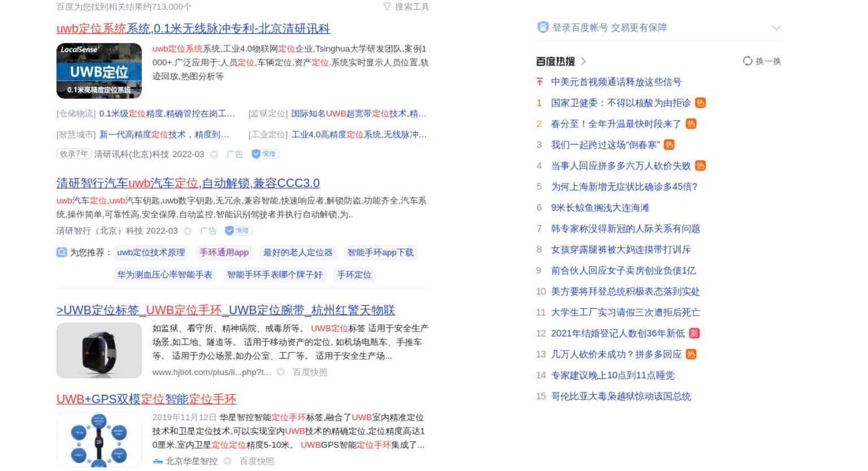Click the 收录7年 badge
Image resolution: width=868 pixels, height=471 pixels.
point(74,154)
